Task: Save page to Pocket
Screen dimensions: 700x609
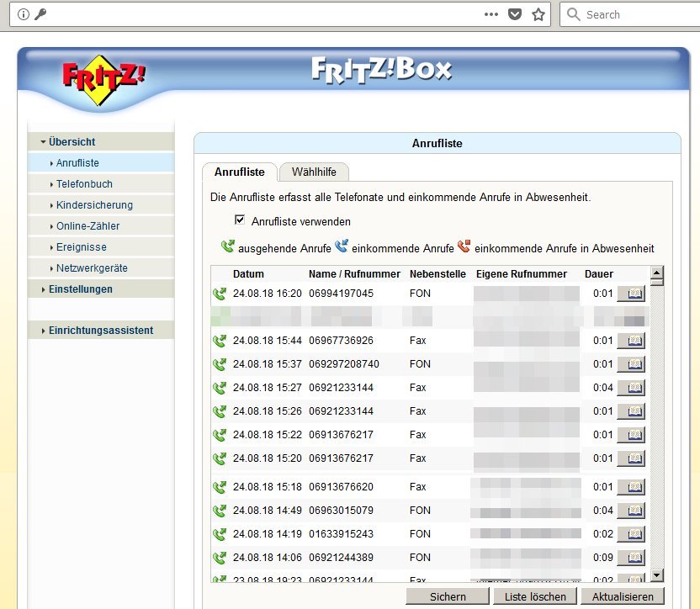Action: point(515,14)
